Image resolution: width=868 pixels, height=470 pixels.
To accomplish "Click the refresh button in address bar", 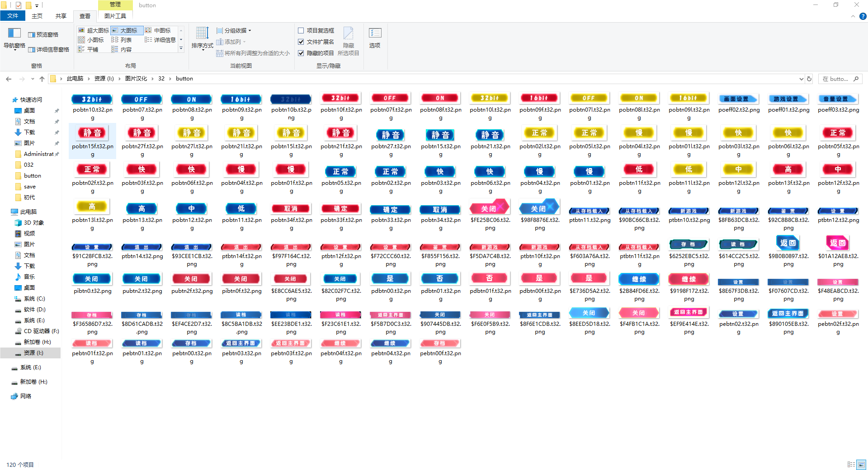I will (809, 79).
